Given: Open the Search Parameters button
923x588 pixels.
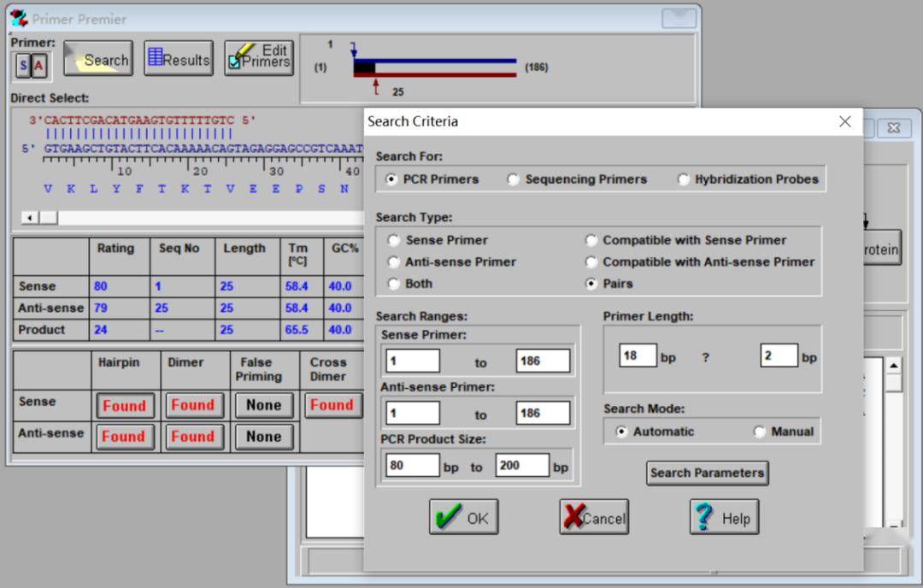Looking at the screenshot, I should 707,473.
